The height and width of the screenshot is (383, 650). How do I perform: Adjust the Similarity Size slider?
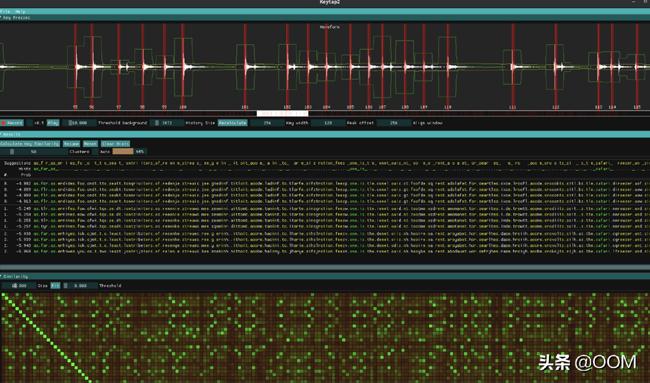click(x=19, y=286)
